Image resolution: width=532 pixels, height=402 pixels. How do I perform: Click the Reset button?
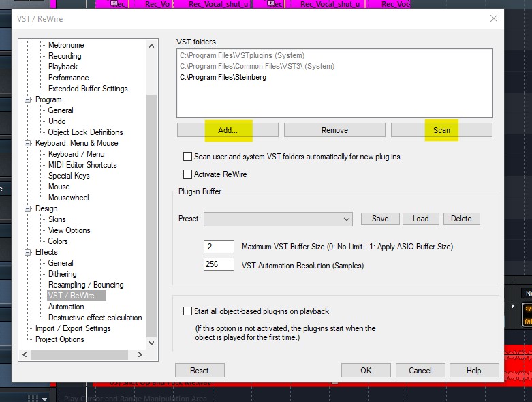[200, 371]
